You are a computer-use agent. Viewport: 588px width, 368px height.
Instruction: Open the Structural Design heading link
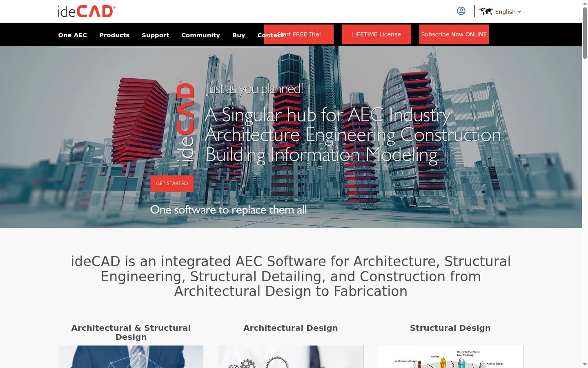coord(450,328)
